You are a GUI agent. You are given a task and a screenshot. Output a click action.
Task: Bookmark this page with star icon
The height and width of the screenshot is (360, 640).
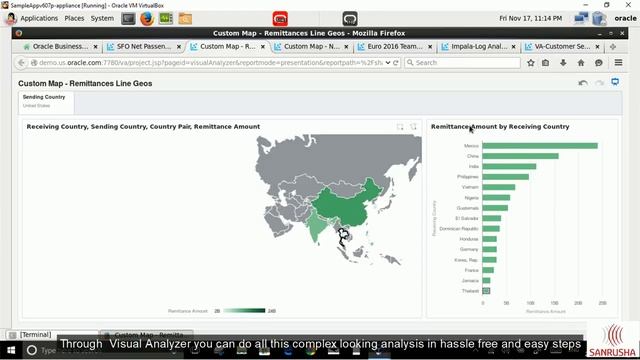tap(531, 63)
